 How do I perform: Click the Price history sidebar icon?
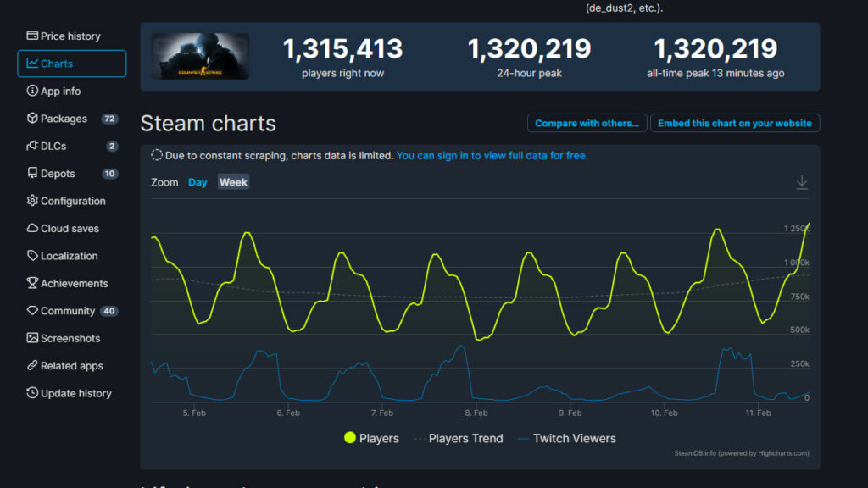coord(32,36)
